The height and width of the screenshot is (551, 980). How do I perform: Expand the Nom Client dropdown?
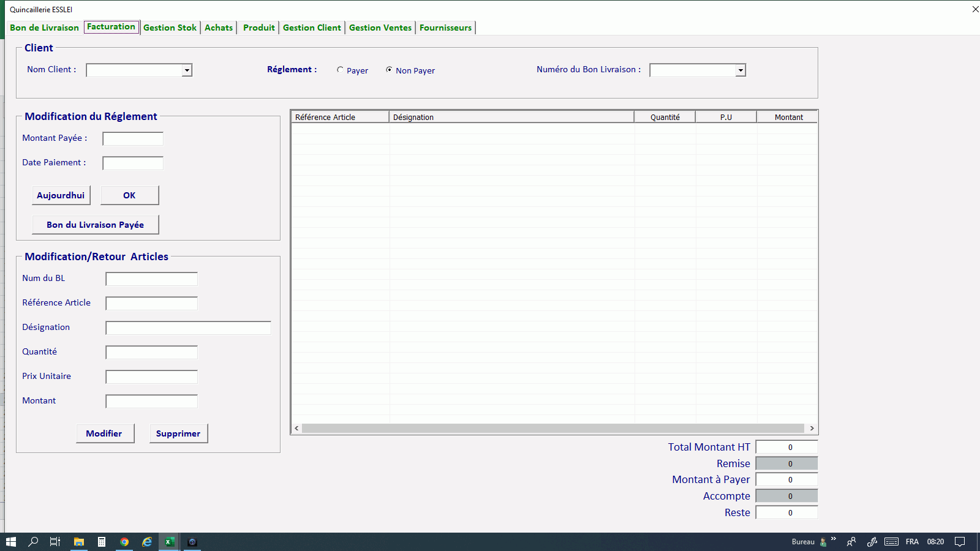click(187, 70)
